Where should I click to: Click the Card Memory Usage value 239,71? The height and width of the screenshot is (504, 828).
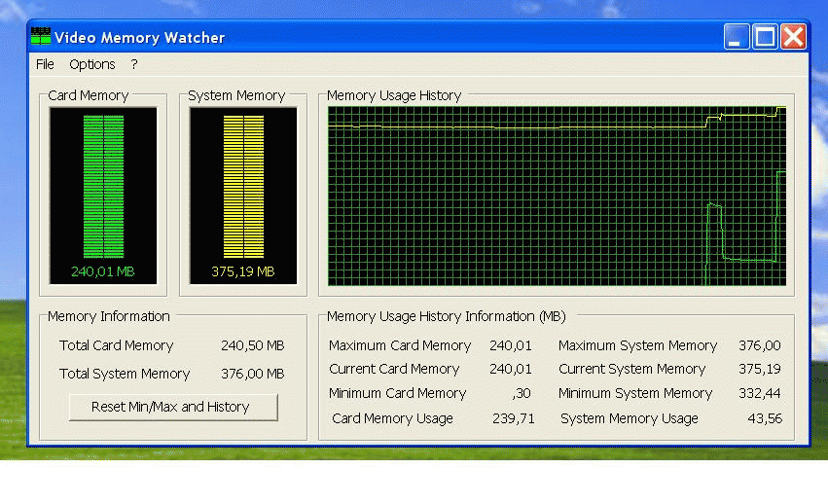click(511, 418)
